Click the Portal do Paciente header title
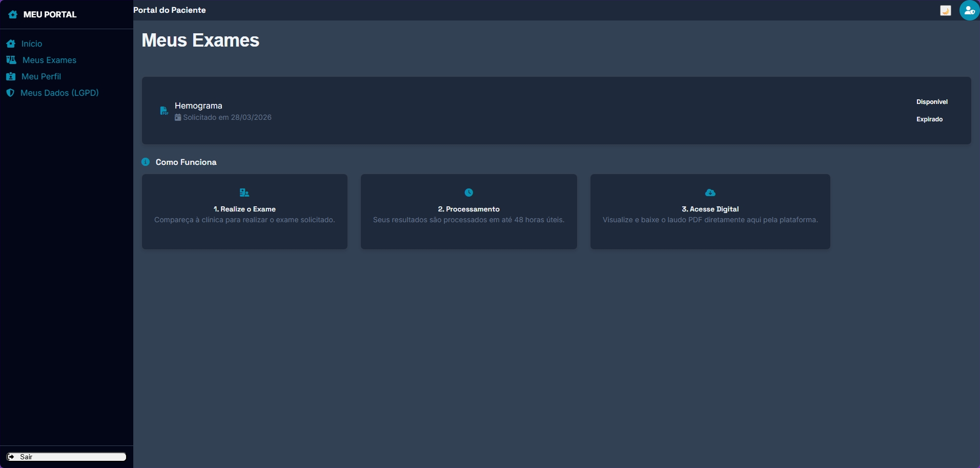 click(x=170, y=10)
